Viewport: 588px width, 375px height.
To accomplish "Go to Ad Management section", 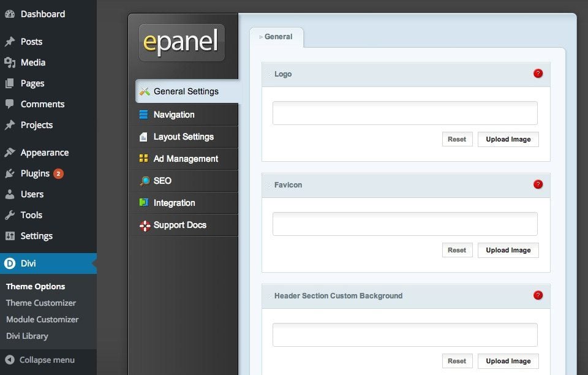I will [x=184, y=159].
